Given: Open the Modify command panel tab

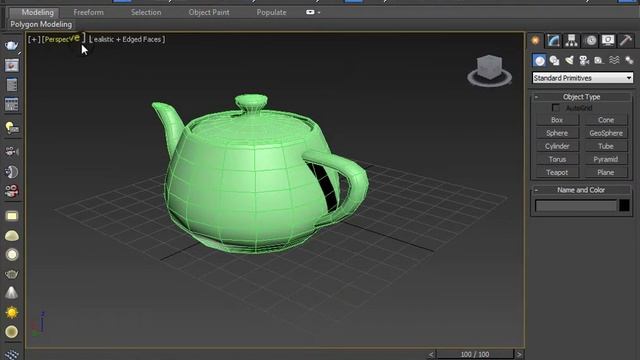Looking at the screenshot, I should (x=553, y=40).
